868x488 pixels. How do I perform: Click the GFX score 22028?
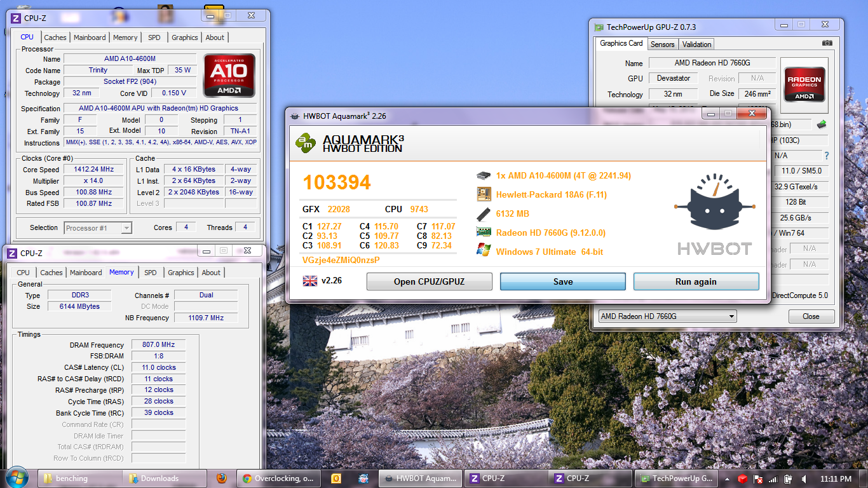[339, 209]
